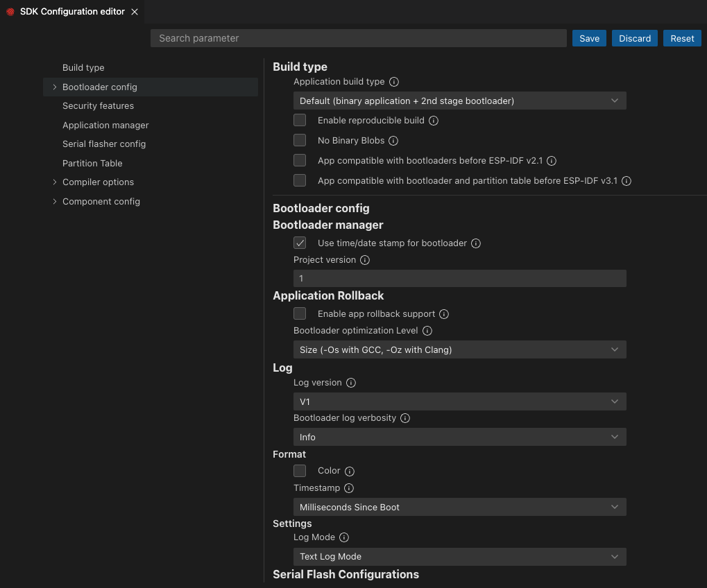Toggle the Color format checkbox
707x588 pixels.
click(x=300, y=471)
